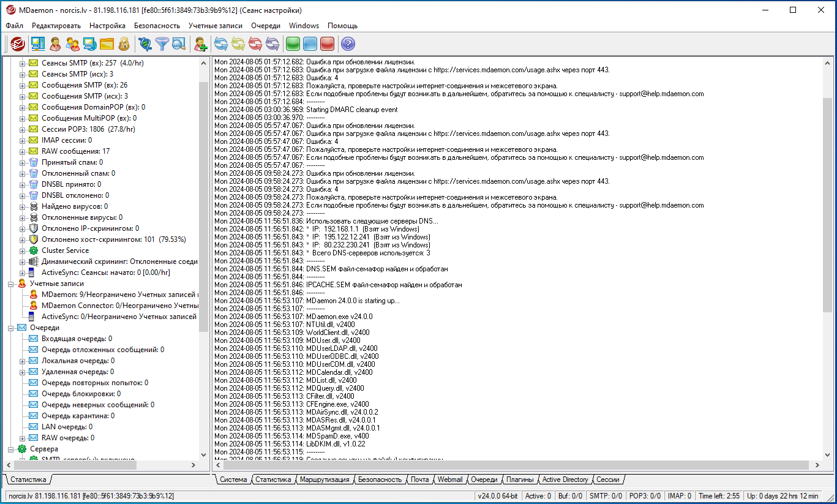The image size is (837, 504).
Task: Click the user icon beside MDaemon Connector
Action: click(34, 306)
